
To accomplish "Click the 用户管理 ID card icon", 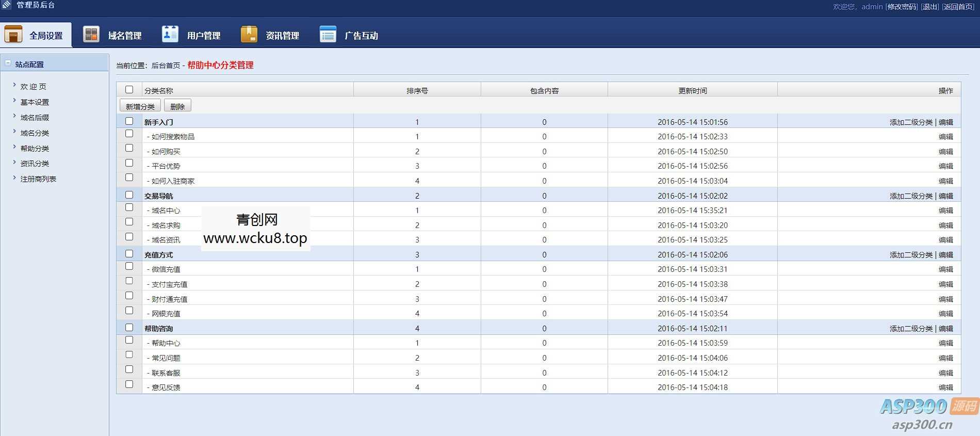I will pos(170,35).
